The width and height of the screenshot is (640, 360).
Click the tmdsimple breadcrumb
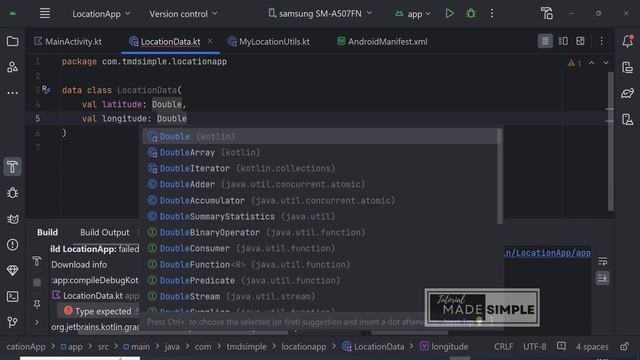(x=247, y=347)
